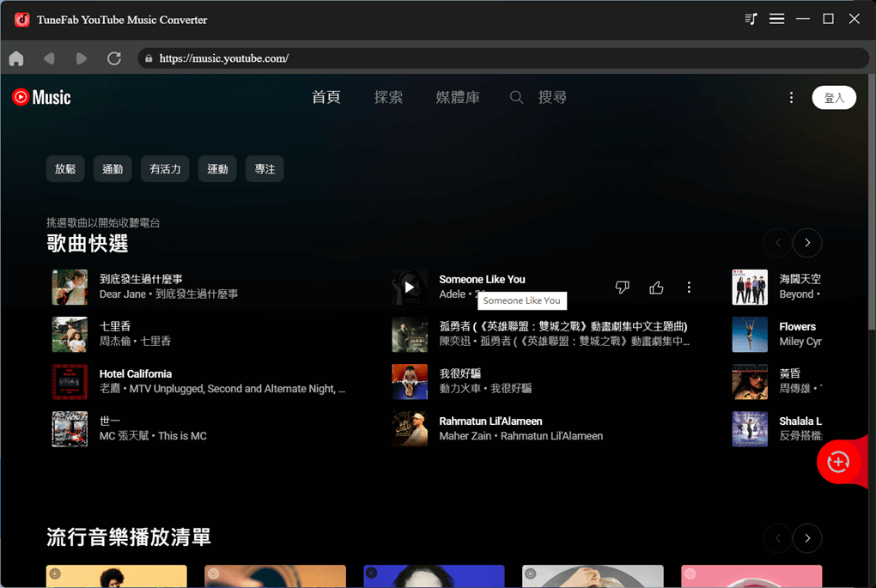Click previous arrow in 流行音樂播放清單 section
The width and height of the screenshot is (876, 588).
[778, 537]
